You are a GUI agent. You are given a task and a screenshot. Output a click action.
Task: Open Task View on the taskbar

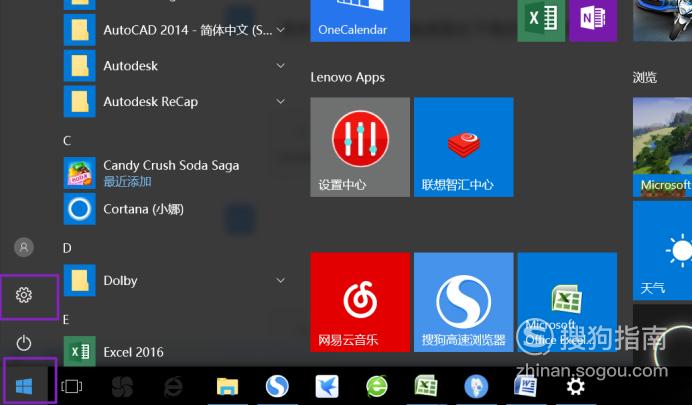pyautogui.click(x=71, y=386)
